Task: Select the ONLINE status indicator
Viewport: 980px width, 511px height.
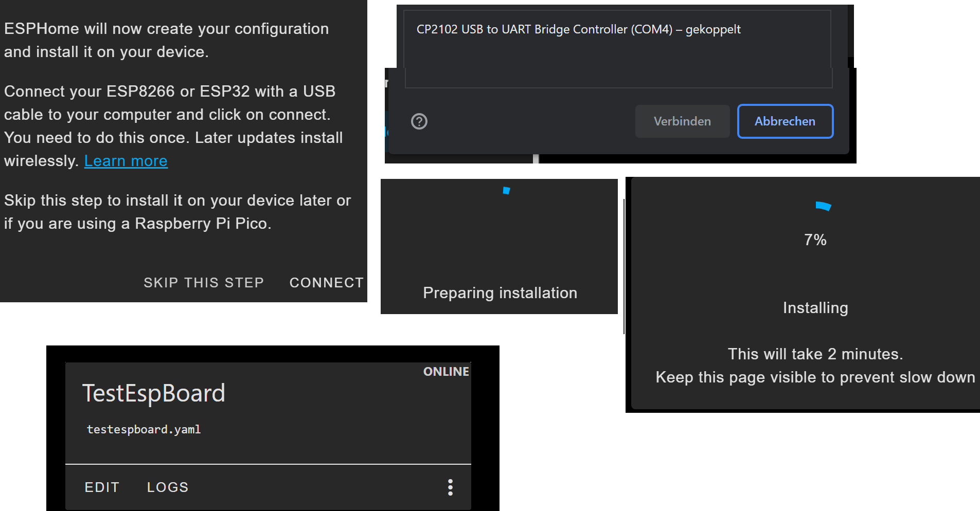Action: 446,371
